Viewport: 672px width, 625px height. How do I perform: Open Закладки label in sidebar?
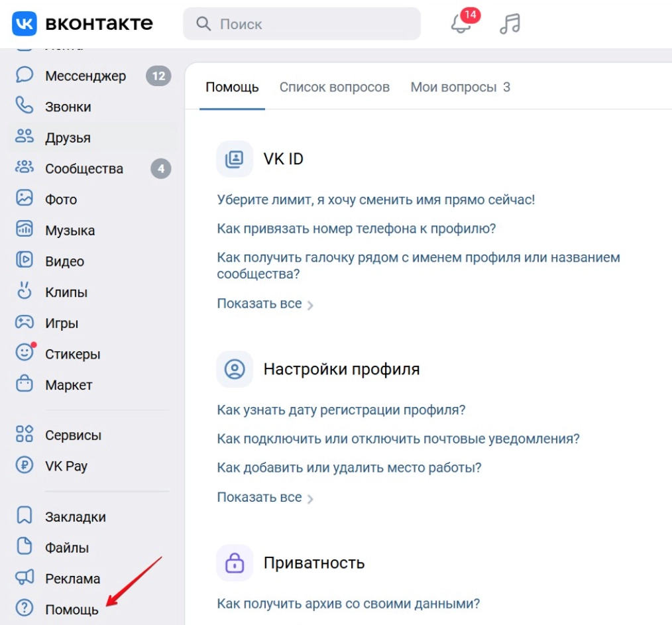pyautogui.click(x=76, y=516)
